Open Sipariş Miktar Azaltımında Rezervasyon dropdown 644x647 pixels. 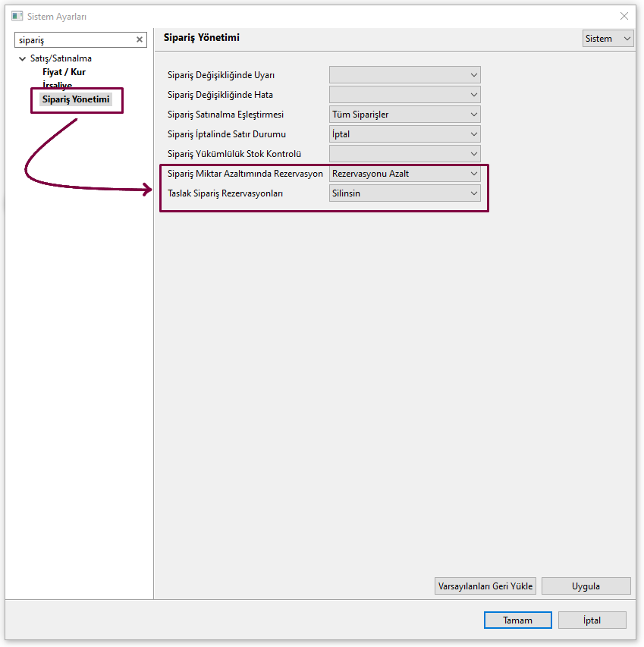pos(404,174)
